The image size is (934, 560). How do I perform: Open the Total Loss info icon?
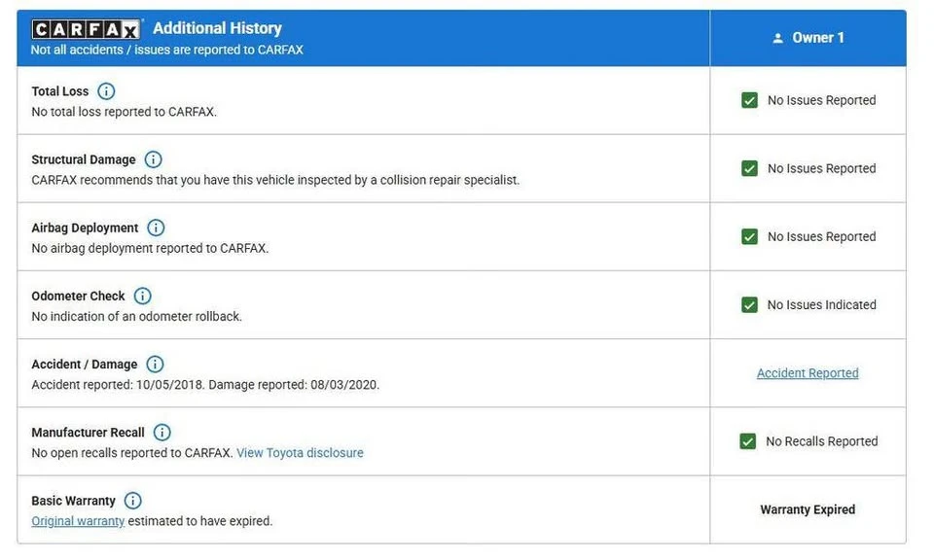pos(106,91)
